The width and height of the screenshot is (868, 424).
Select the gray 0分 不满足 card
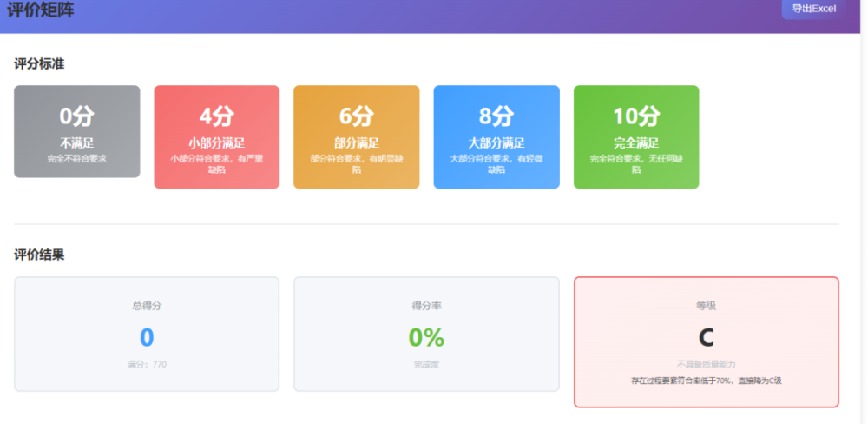coord(76,131)
